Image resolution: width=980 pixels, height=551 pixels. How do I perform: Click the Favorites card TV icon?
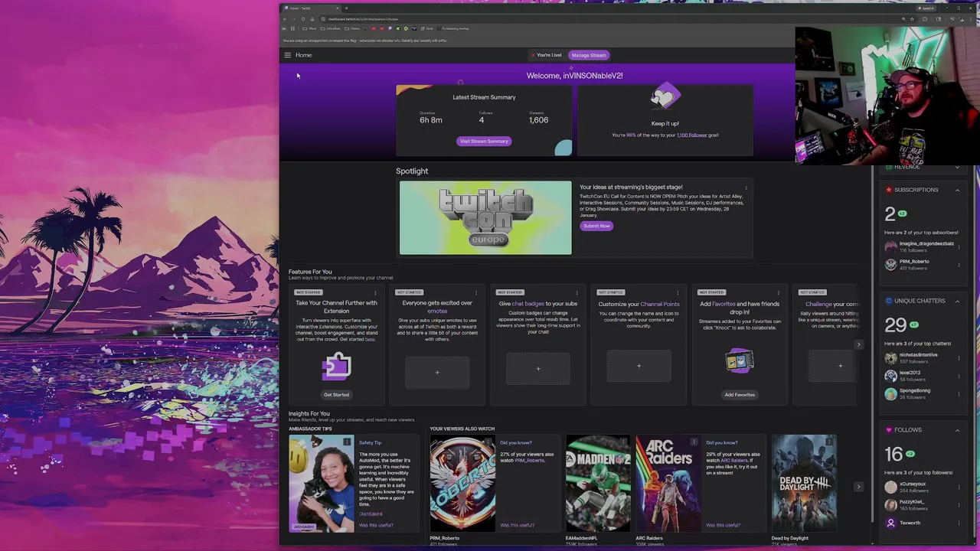click(740, 360)
